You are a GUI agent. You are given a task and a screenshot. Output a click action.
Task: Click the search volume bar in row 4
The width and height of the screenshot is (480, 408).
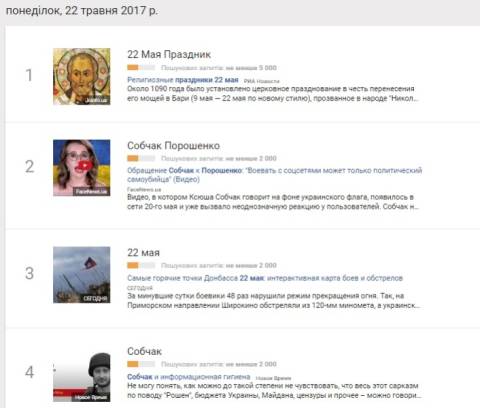pyautogui.click(x=141, y=364)
